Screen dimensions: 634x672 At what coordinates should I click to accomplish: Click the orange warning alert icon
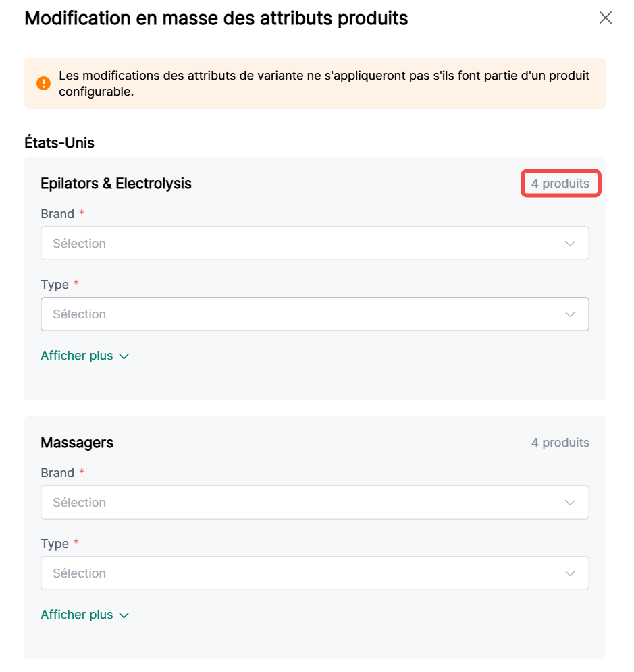(x=43, y=83)
